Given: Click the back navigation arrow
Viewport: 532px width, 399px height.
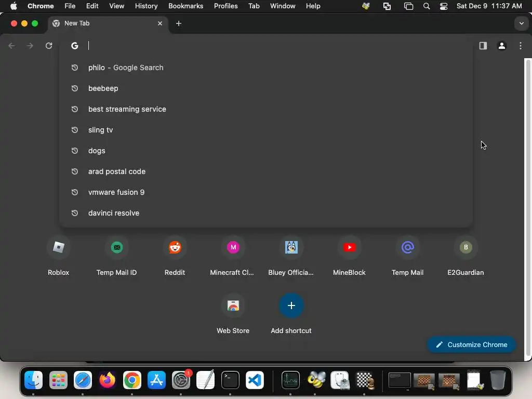Looking at the screenshot, I should pyautogui.click(x=11, y=46).
